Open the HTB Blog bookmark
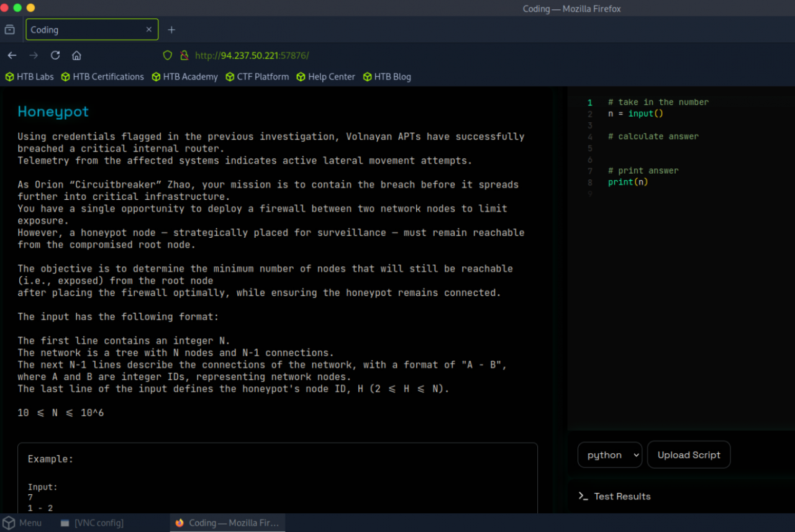 click(387, 77)
